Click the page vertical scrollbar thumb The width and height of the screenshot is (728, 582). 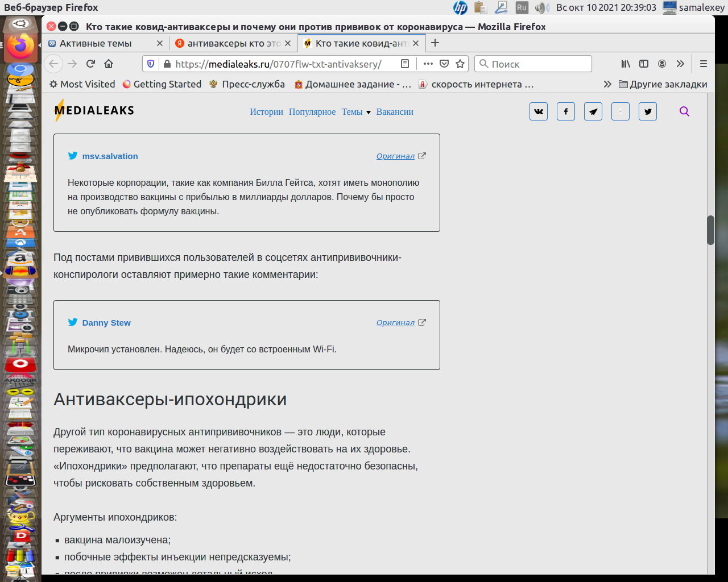[710, 230]
